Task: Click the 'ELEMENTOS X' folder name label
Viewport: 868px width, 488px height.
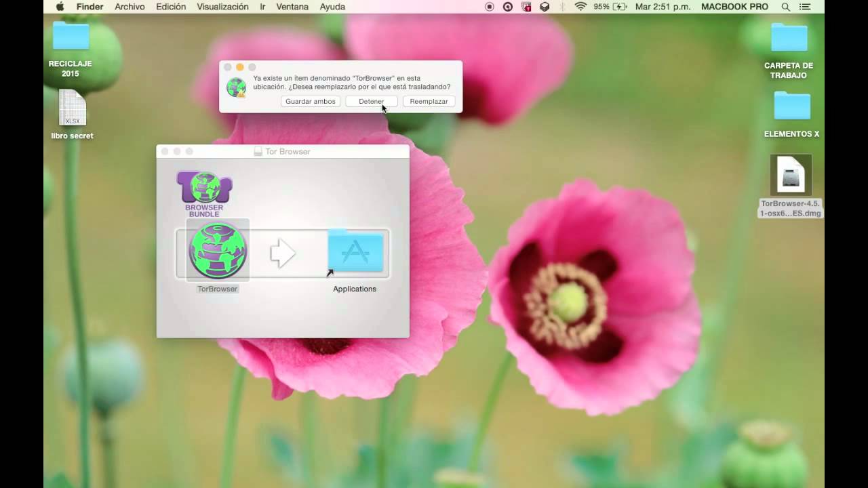Action: pos(792,134)
